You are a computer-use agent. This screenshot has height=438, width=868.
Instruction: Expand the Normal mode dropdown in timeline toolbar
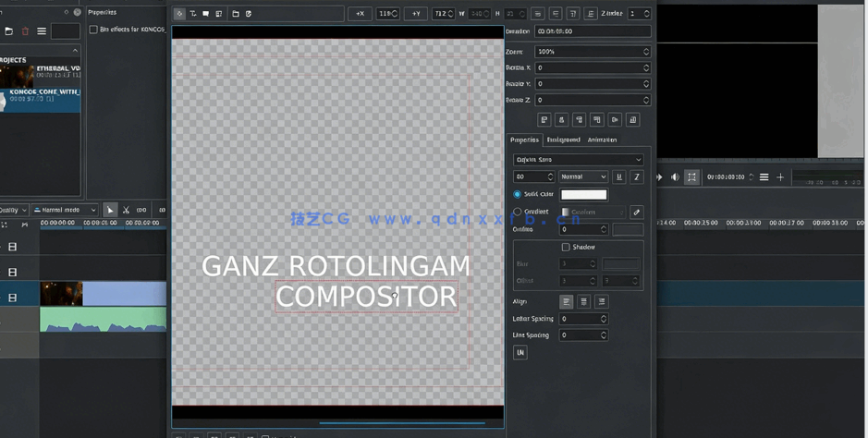point(66,211)
